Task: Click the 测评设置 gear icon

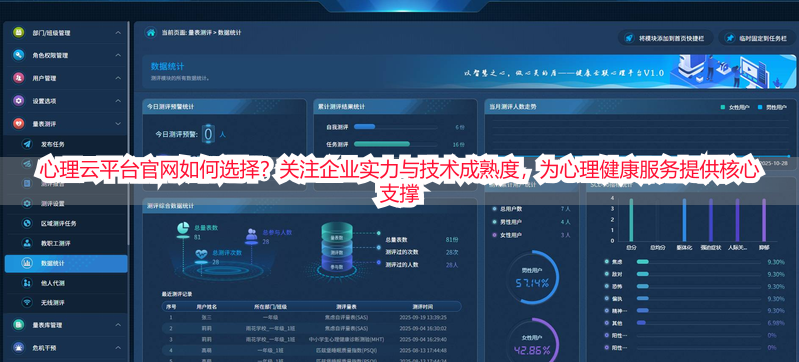Action: pyautogui.click(x=27, y=203)
